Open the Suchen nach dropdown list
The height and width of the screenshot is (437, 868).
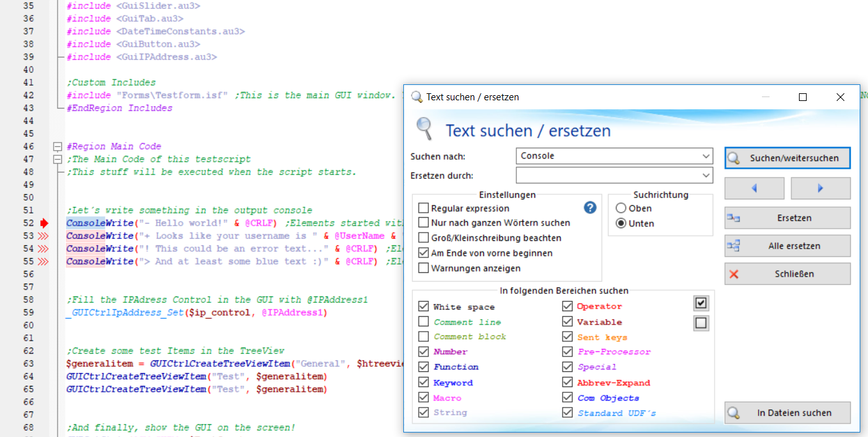(x=706, y=156)
